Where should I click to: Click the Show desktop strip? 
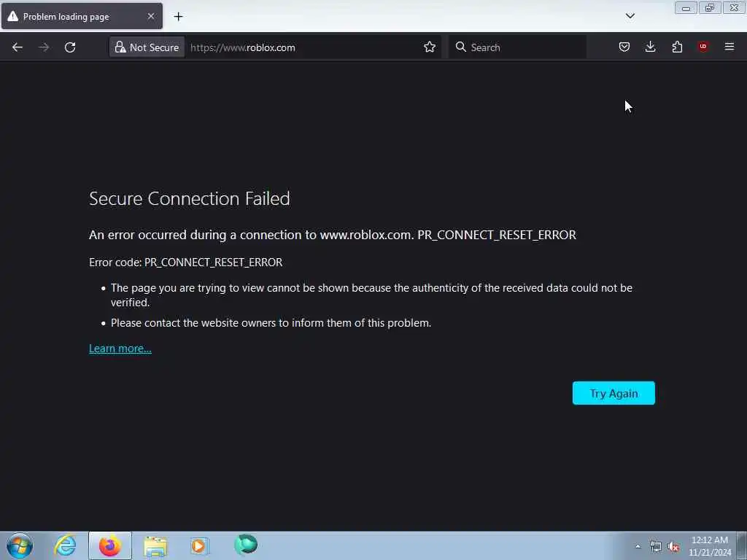point(742,546)
